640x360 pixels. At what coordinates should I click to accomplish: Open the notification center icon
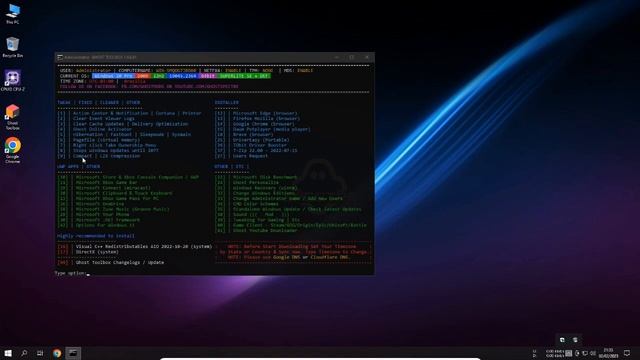point(627,353)
